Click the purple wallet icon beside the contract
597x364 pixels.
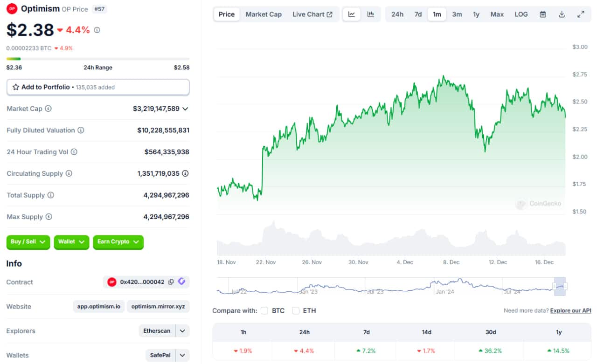[181, 282]
